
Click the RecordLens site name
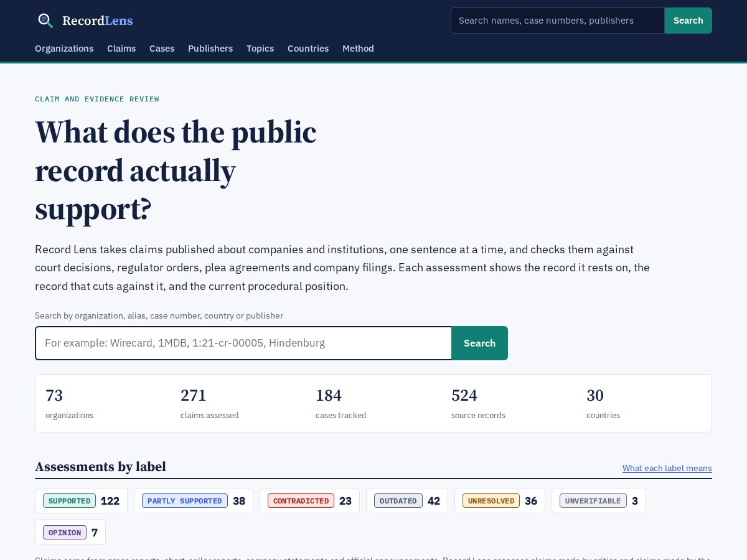coord(98,21)
